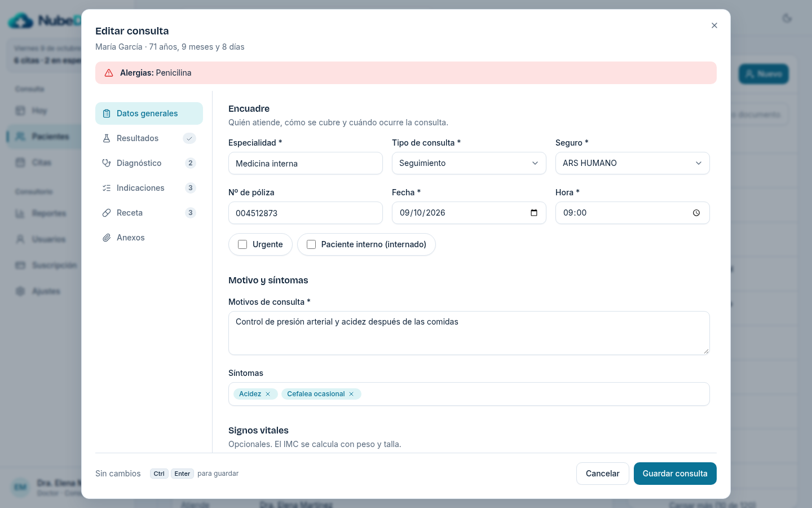
Task: Click the Síntomas tag input area
Action: click(469, 394)
